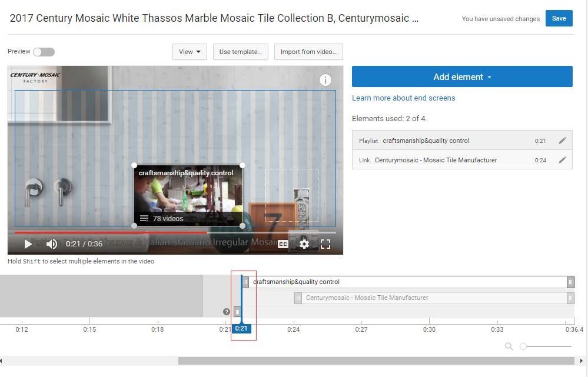Click the 0:27 timeline ruler label

click(x=361, y=329)
